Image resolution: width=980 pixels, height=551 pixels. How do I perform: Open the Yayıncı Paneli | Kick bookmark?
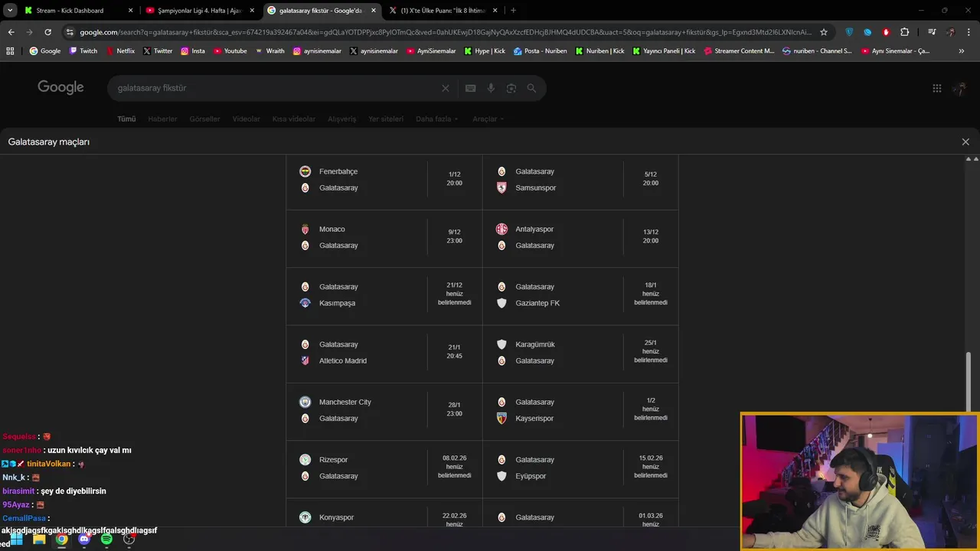click(x=664, y=51)
